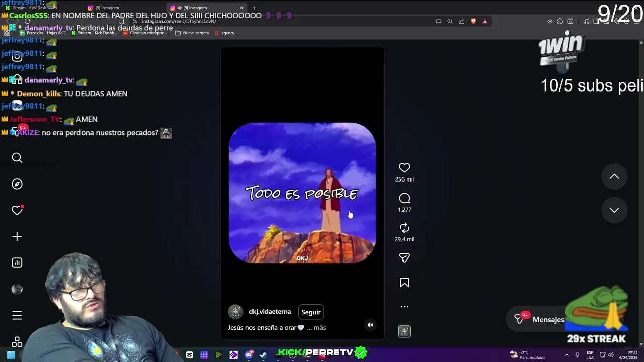Open dkj.vidaeterna profile link
644x362 pixels.
[270, 312]
